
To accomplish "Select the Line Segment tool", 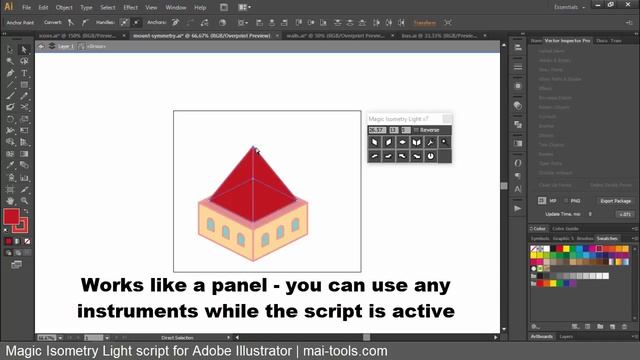I will coord(10,84).
